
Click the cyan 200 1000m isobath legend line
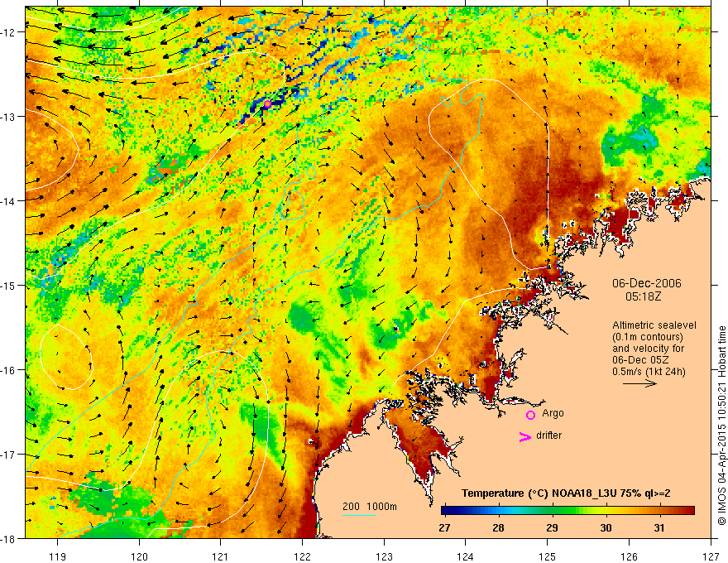point(359,515)
